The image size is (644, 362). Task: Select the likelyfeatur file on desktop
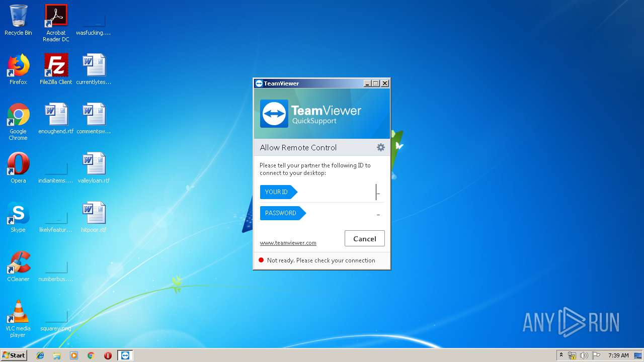click(56, 220)
